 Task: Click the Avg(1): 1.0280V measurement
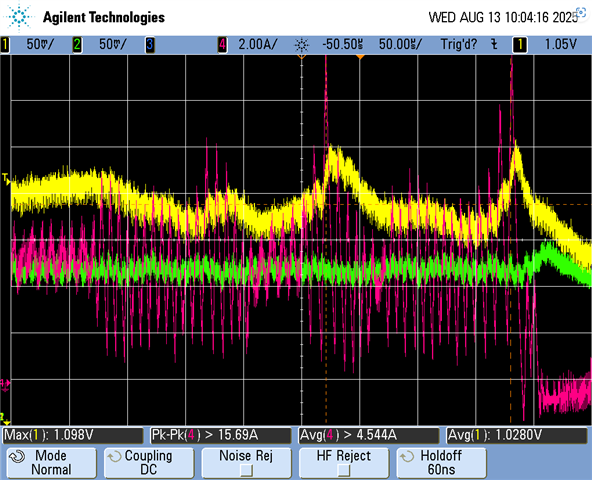coord(517,435)
